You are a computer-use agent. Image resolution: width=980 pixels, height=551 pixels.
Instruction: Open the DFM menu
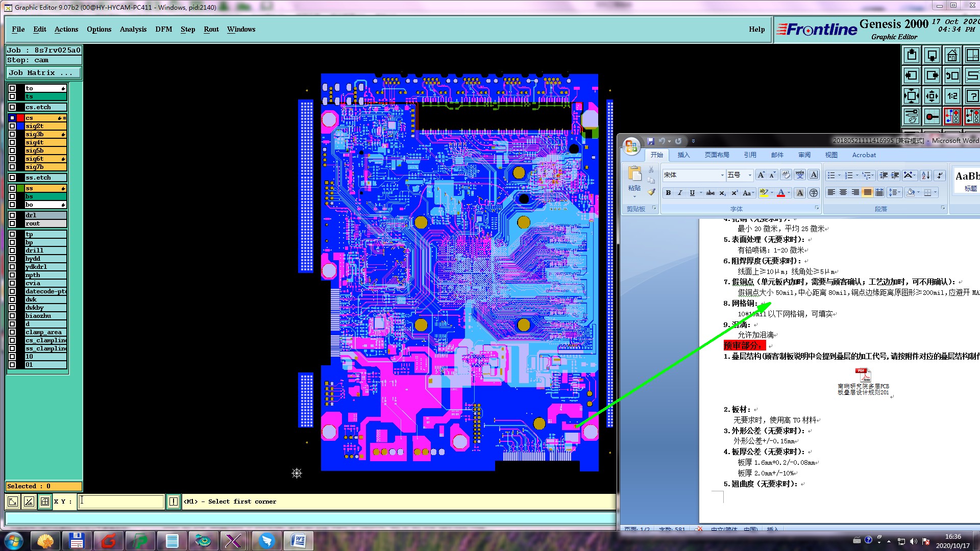[x=163, y=29]
